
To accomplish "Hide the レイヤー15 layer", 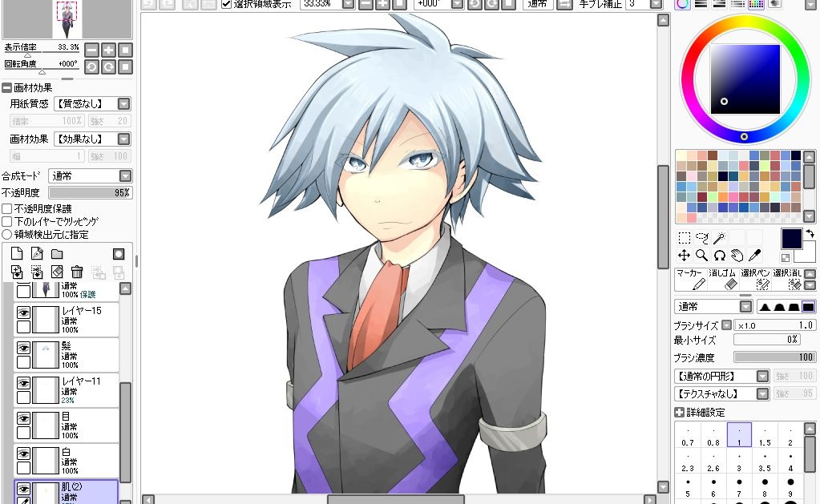I will [x=23, y=312].
